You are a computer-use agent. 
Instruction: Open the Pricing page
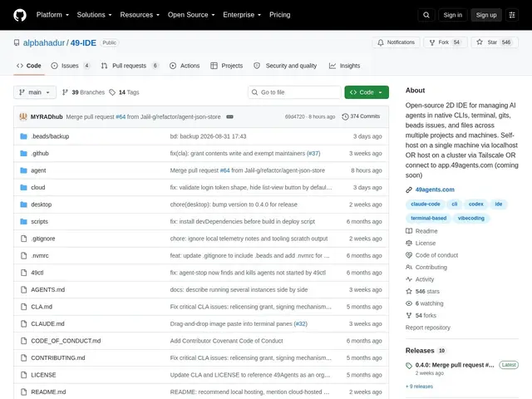tap(280, 15)
